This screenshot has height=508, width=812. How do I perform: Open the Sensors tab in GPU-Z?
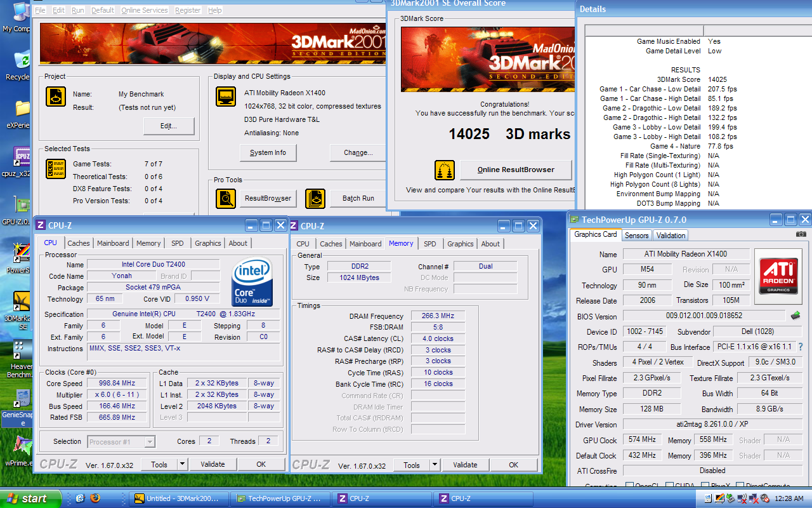tap(636, 235)
